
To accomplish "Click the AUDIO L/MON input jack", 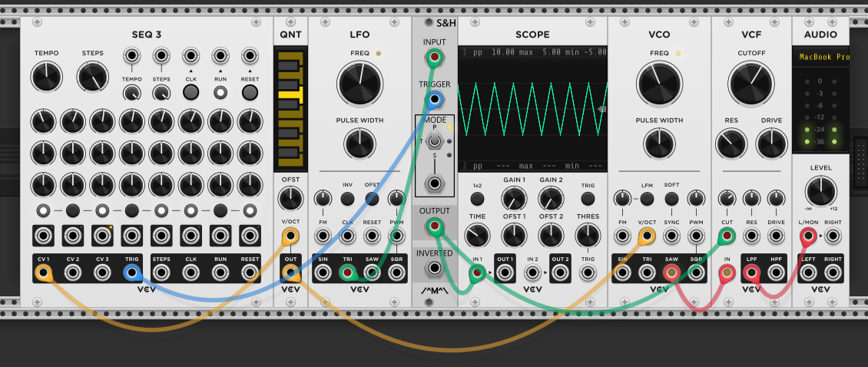I will (x=807, y=237).
